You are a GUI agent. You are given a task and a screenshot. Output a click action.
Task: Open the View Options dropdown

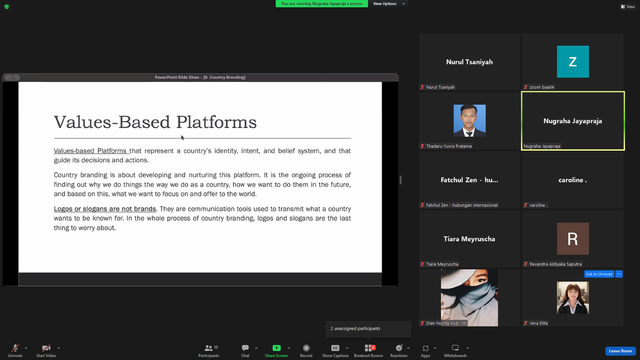(x=389, y=4)
